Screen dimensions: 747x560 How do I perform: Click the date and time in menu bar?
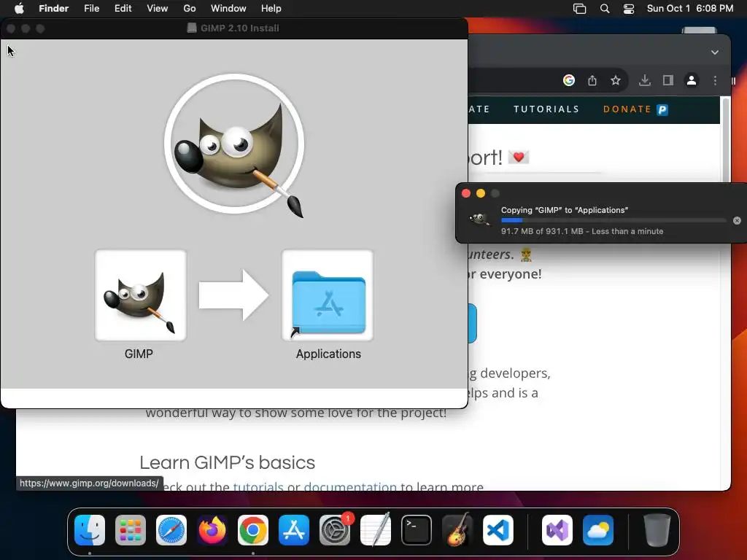690,9
